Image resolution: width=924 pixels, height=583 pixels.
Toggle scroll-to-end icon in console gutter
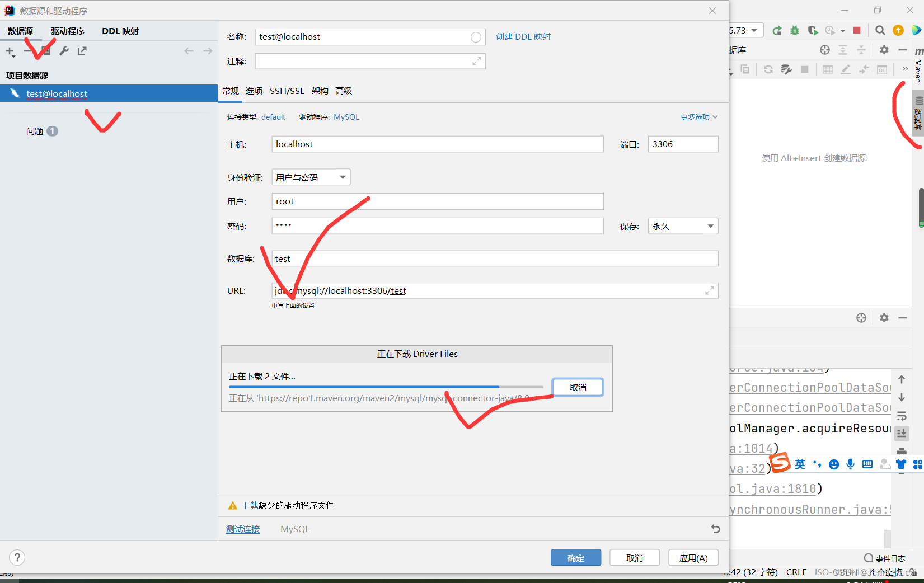pos(902,433)
